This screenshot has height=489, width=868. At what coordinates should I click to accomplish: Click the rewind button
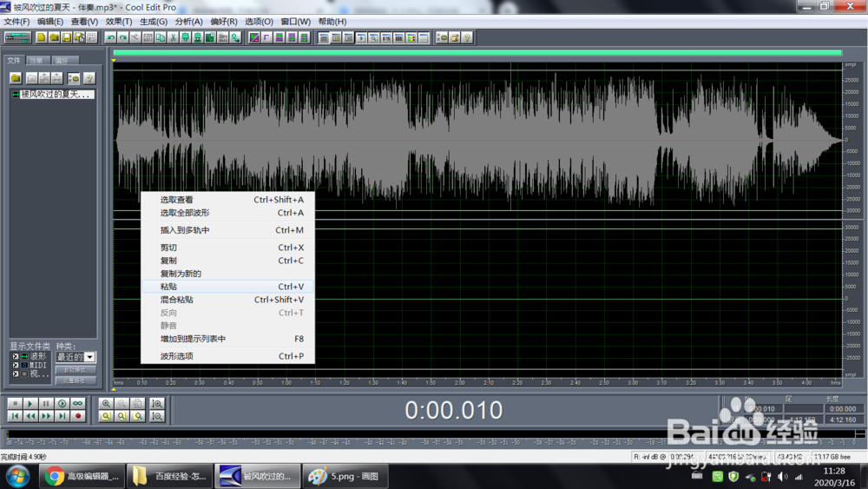(30, 415)
